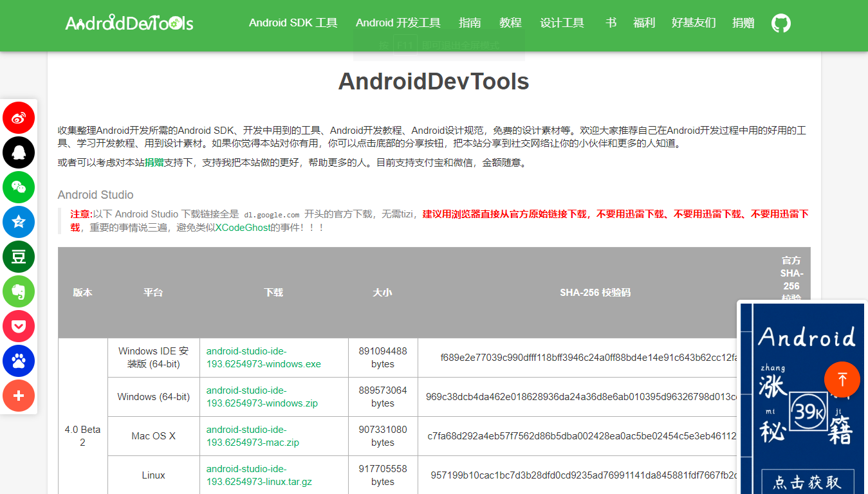Click the dl.google.com code text
Image resolution: width=868 pixels, height=494 pixels.
272,214
